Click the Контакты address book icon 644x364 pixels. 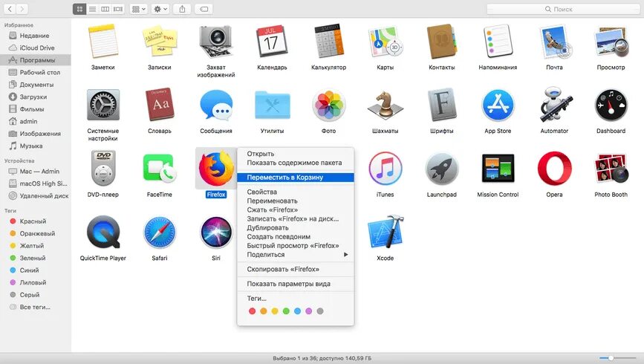coord(441,41)
